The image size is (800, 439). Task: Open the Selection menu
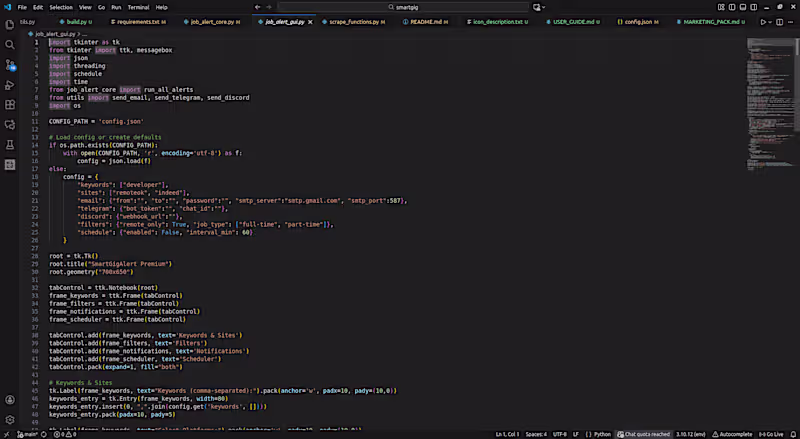tap(61, 7)
